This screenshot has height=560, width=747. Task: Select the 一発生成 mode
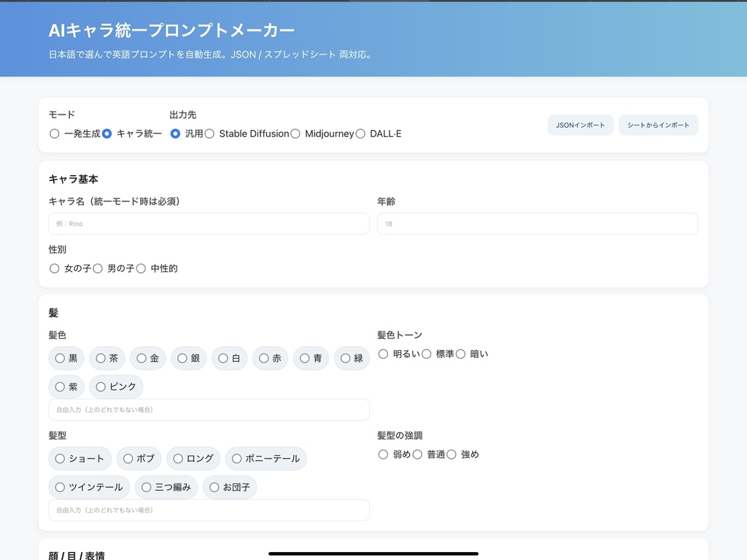pyautogui.click(x=55, y=133)
